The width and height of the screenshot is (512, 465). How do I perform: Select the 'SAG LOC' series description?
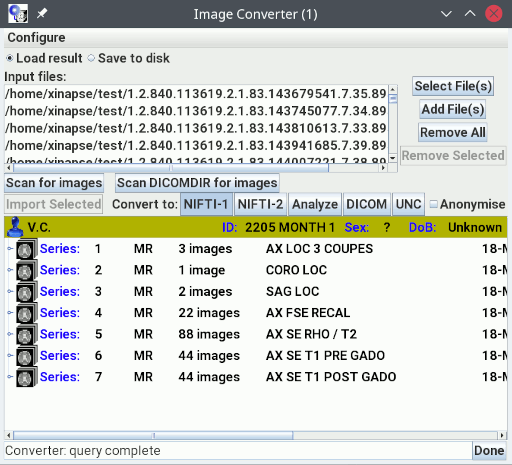(292, 291)
